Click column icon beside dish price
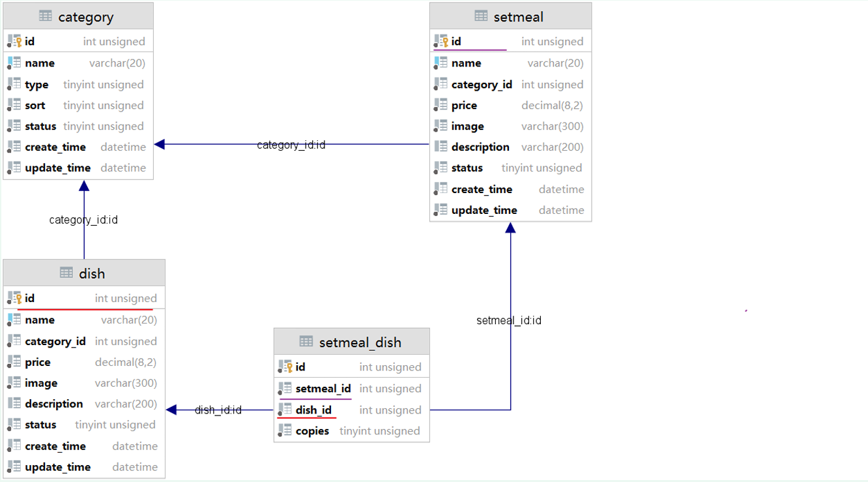868x482 pixels. pyautogui.click(x=14, y=362)
